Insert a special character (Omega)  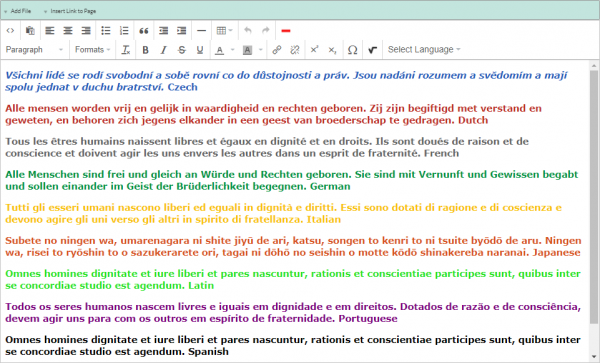coord(352,50)
